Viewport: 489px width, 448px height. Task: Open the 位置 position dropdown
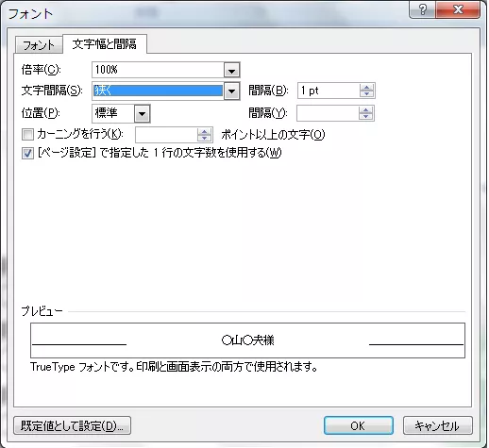[x=143, y=113]
